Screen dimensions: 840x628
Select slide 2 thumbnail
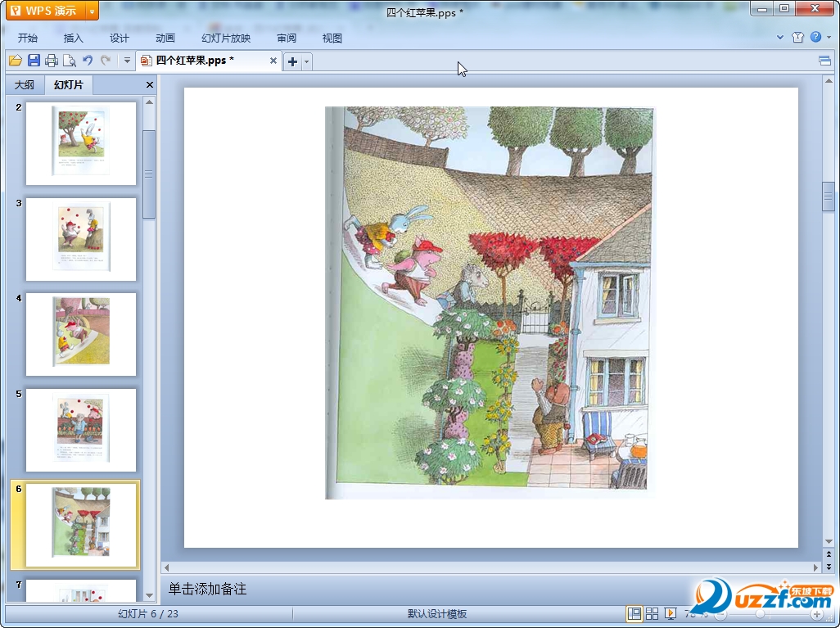point(81,143)
